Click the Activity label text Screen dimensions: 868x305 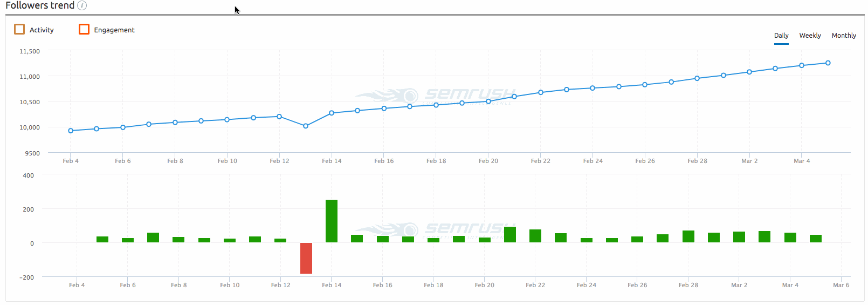tap(42, 30)
